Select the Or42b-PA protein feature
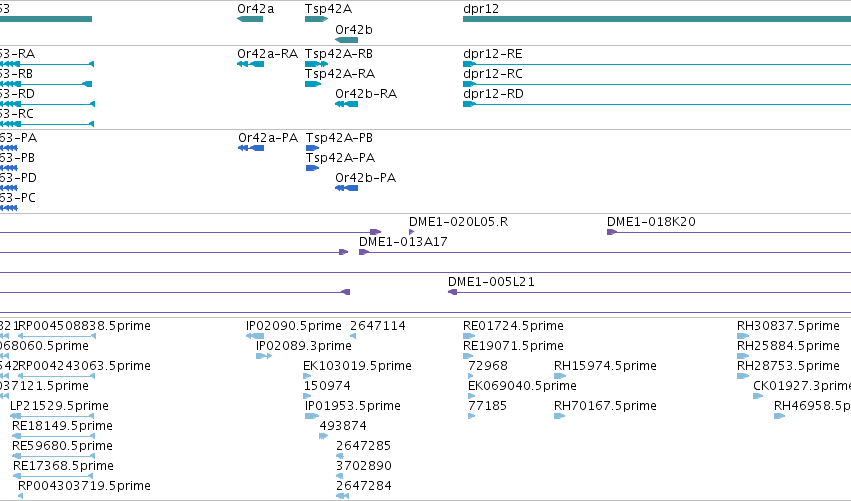This screenshot has width=851, height=501. pos(347,188)
